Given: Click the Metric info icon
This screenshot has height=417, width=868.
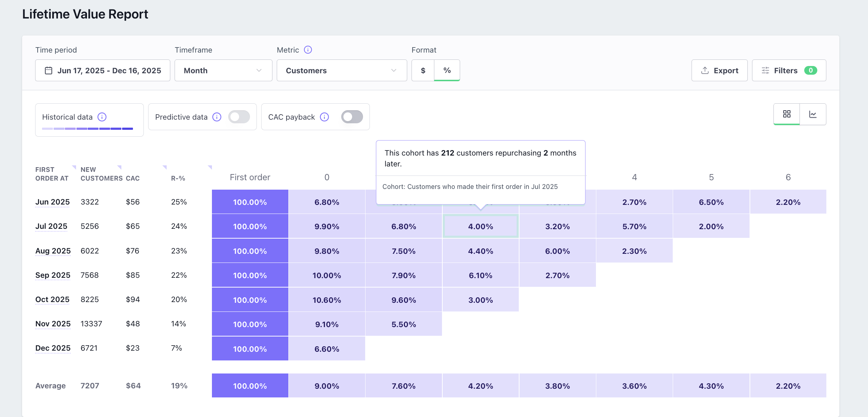Looking at the screenshot, I should [x=308, y=50].
